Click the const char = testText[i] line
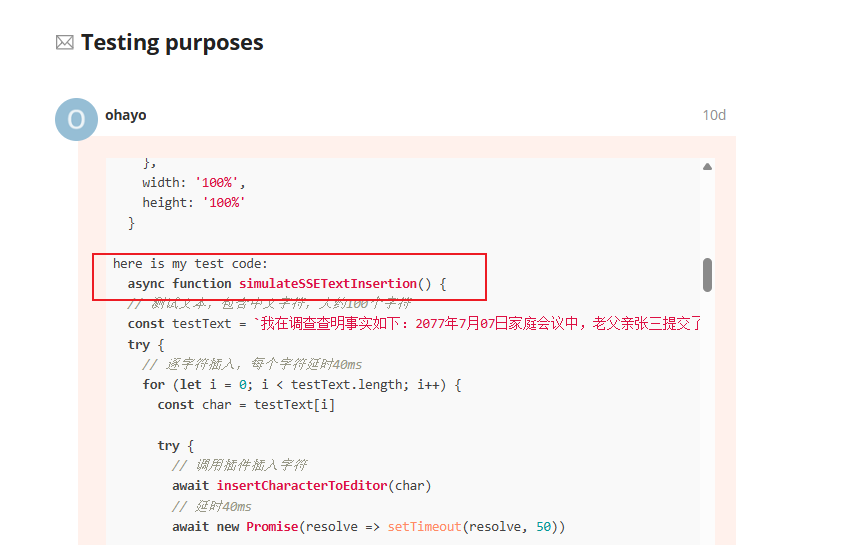 tap(246, 405)
